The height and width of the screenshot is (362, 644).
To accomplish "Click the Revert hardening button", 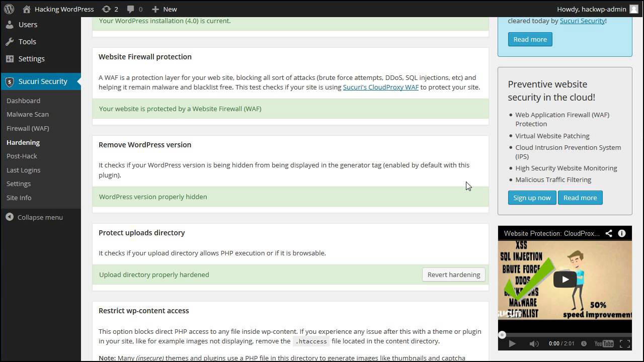I will tap(453, 275).
